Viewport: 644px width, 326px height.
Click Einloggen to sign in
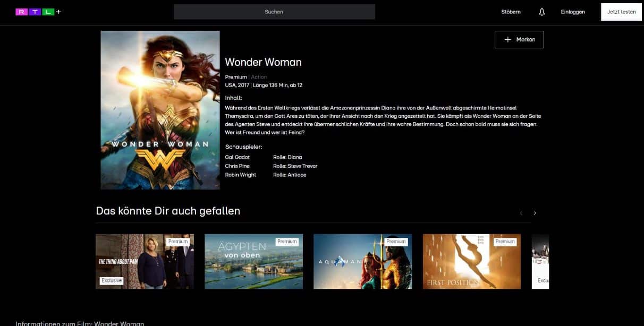573,12
